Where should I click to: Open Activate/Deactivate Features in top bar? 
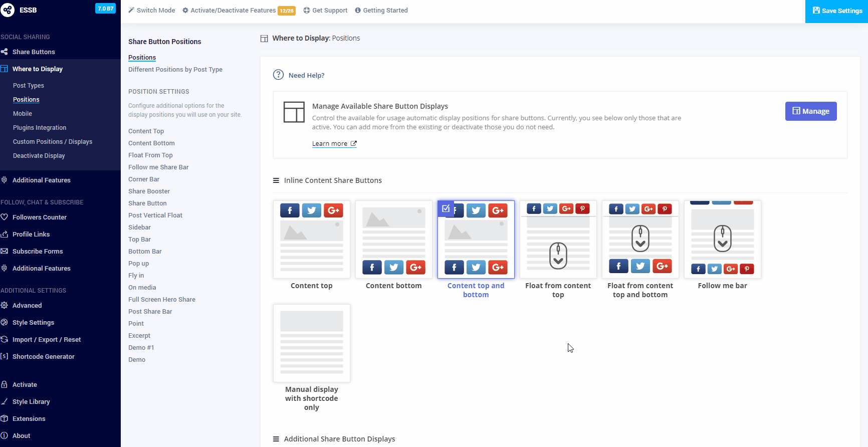(x=233, y=11)
